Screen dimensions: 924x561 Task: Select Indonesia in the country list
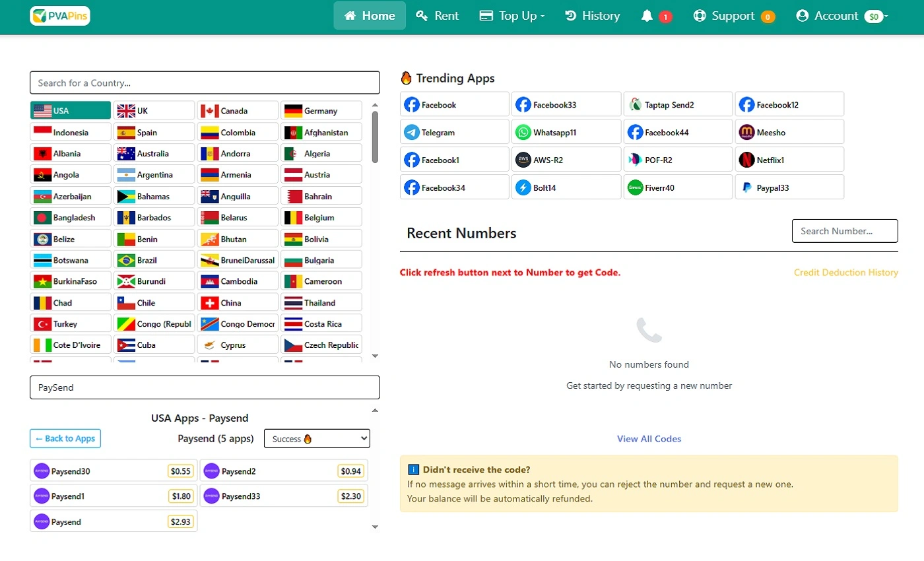point(71,132)
